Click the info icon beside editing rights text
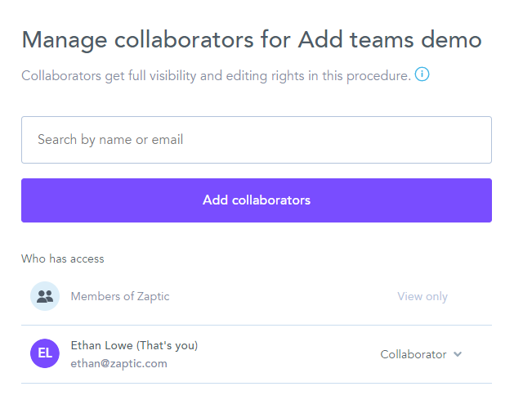The height and width of the screenshot is (409, 532). point(422,75)
